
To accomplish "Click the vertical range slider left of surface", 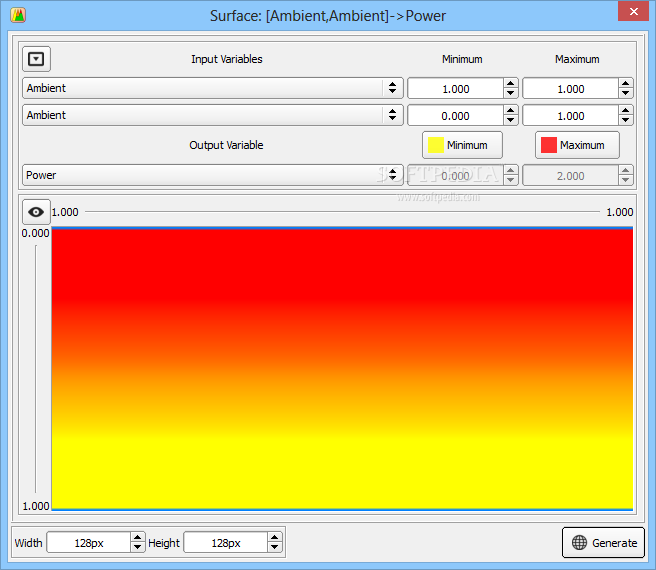I will 36,369.
